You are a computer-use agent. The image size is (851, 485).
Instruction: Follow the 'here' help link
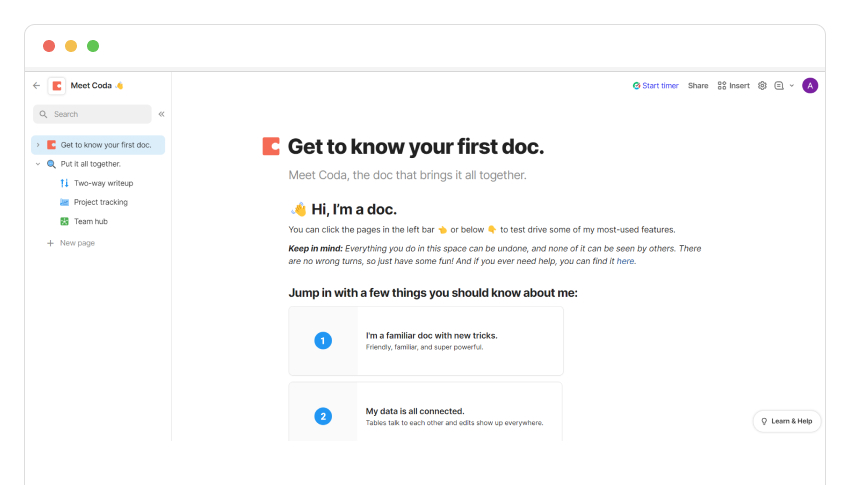point(625,261)
